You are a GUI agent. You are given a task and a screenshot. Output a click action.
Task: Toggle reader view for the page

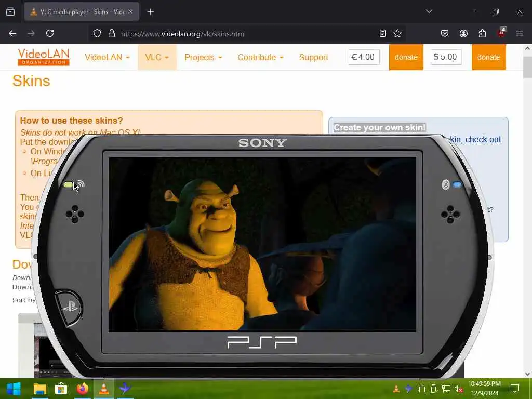coord(383,33)
